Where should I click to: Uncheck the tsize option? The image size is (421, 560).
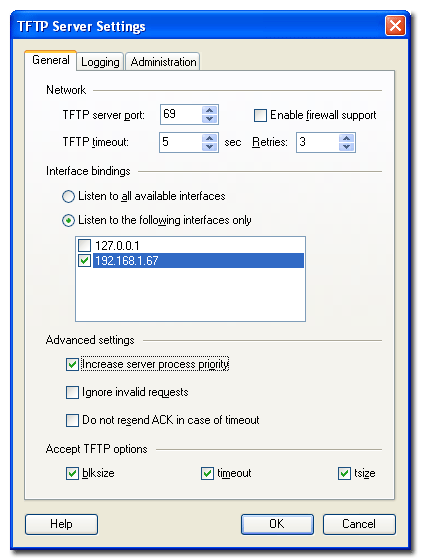[344, 474]
